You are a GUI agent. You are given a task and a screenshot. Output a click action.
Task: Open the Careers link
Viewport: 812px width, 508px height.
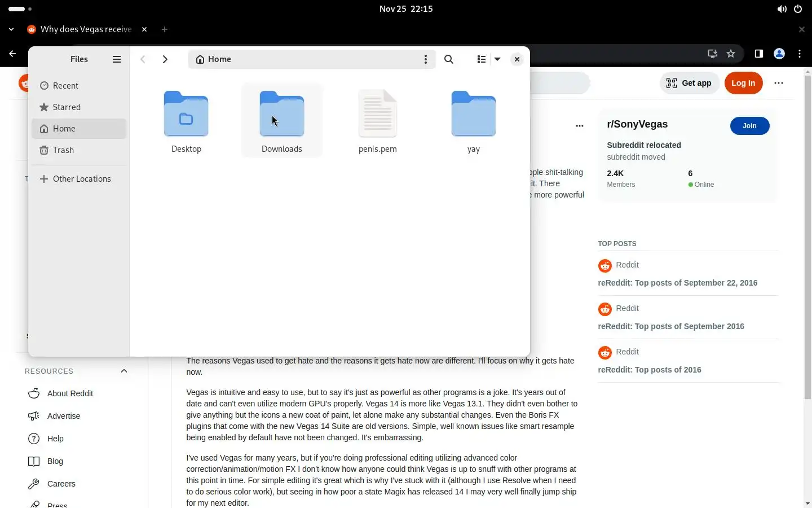pyautogui.click(x=61, y=484)
